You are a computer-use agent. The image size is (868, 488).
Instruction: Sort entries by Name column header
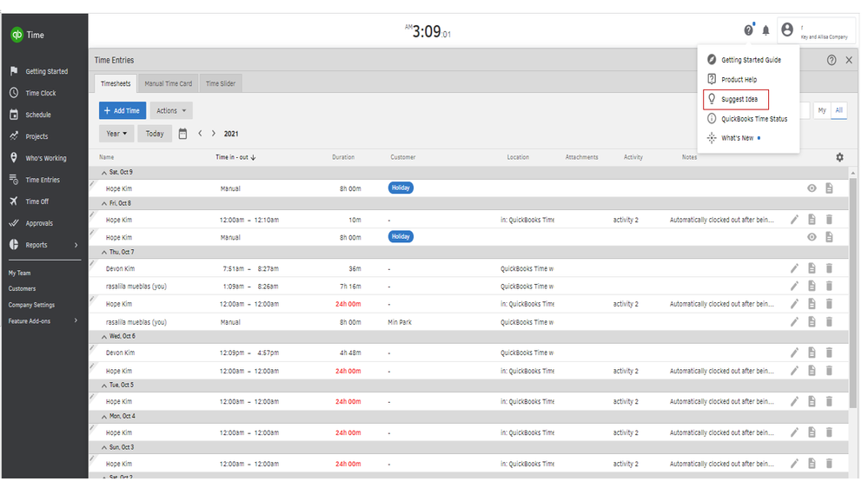click(x=106, y=157)
